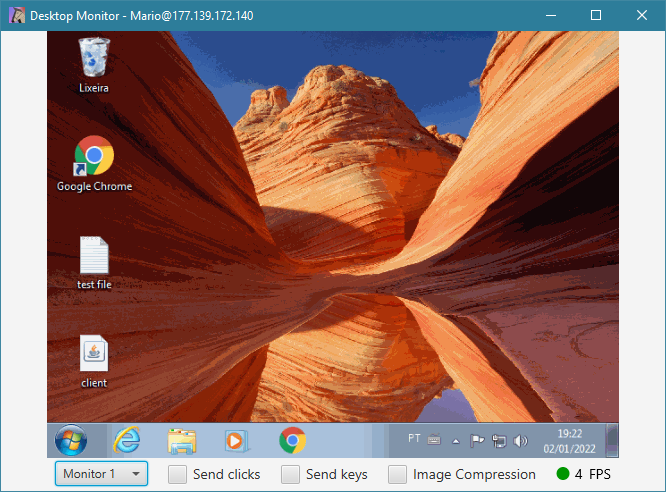Image resolution: width=666 pixels, height=492 pixels.
Task: Click the network tray icon
Action: tap(499, 441)
